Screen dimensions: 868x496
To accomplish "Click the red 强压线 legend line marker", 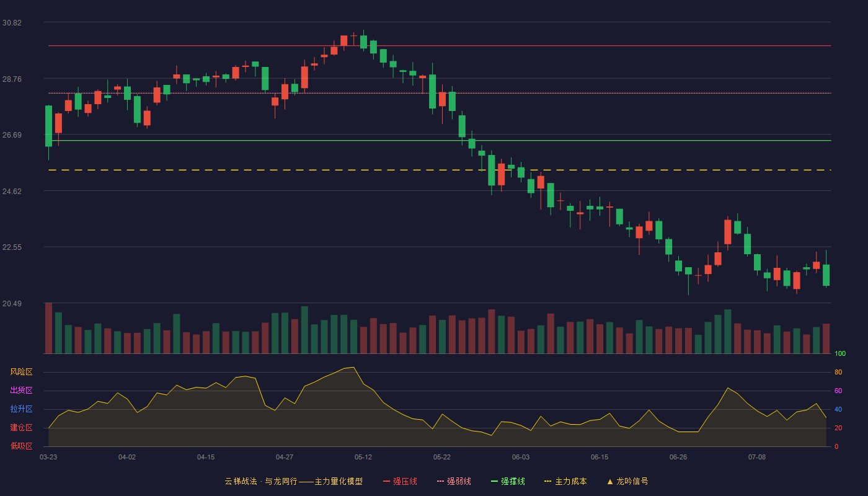I will coord(386,481).
